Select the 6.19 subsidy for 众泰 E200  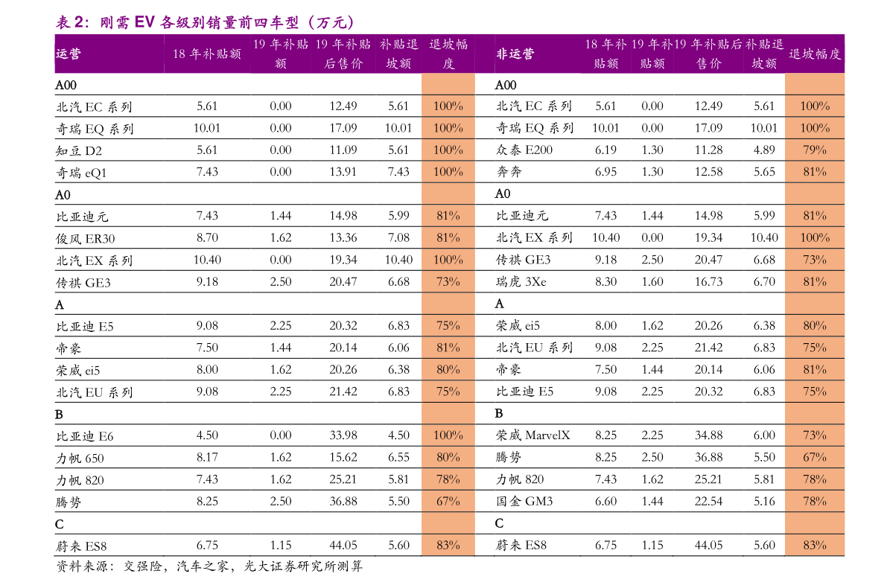click(605, 150)
